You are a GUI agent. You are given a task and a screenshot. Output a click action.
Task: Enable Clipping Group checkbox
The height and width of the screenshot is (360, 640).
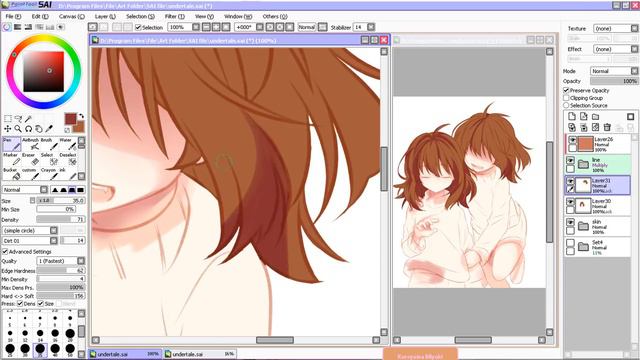[566, 98]
